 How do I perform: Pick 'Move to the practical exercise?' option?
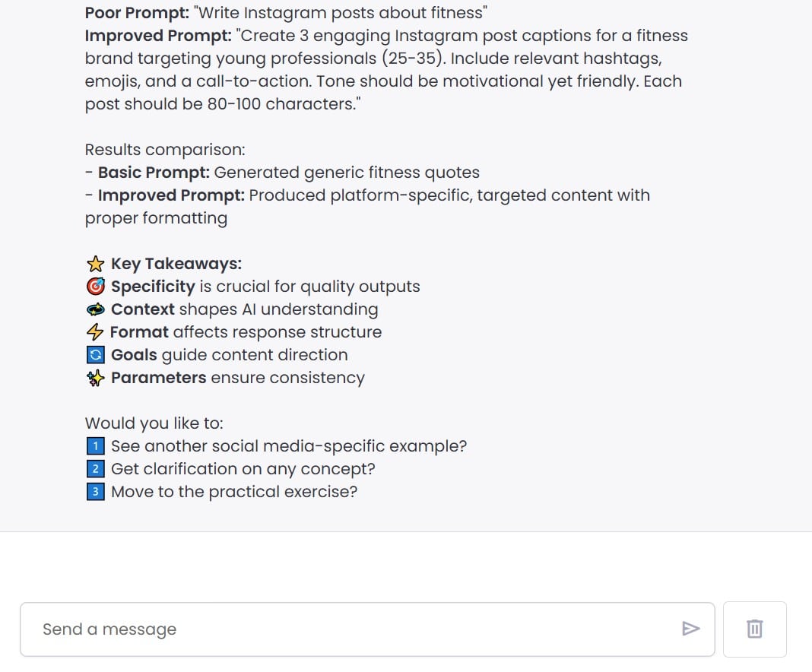(x=234, y=492)
